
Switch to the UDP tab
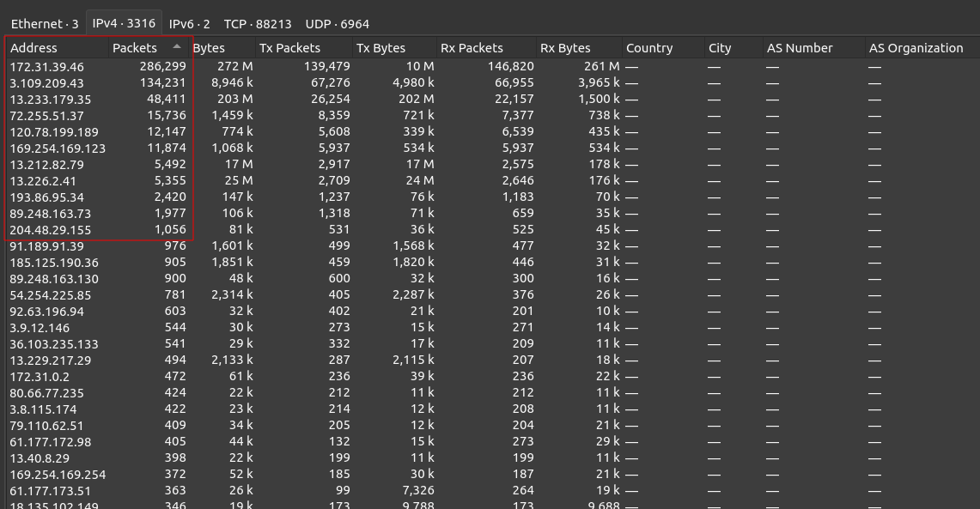[337, 24]
